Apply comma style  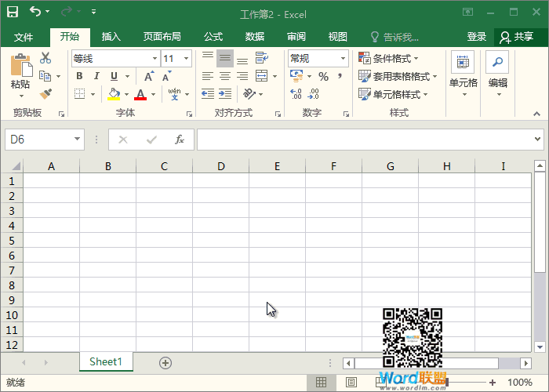coord(340,76)
